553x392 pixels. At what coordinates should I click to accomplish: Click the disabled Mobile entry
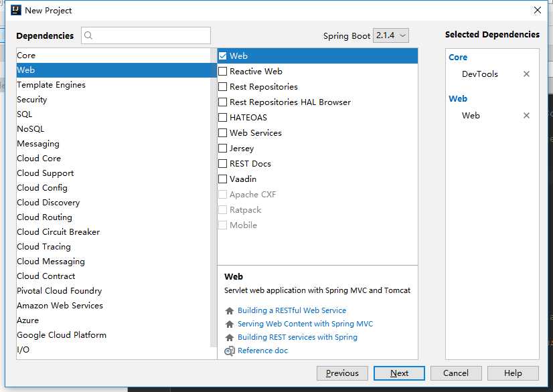tap(243, 225)
